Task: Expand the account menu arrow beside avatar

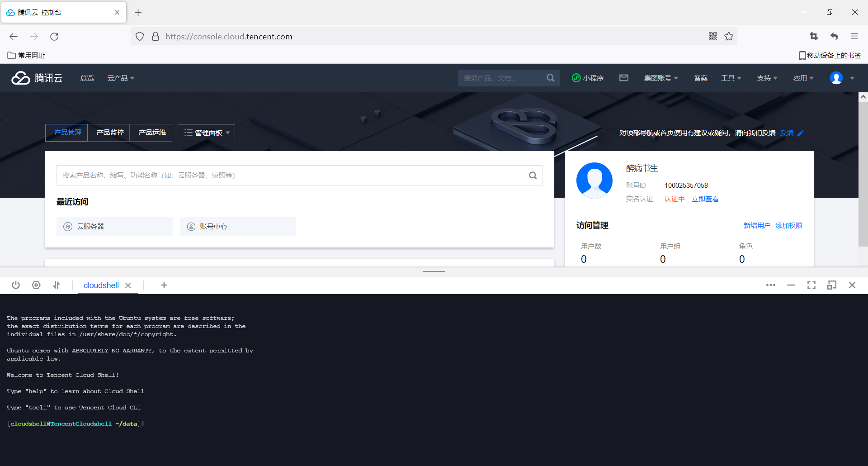Action: click(852, 78)
